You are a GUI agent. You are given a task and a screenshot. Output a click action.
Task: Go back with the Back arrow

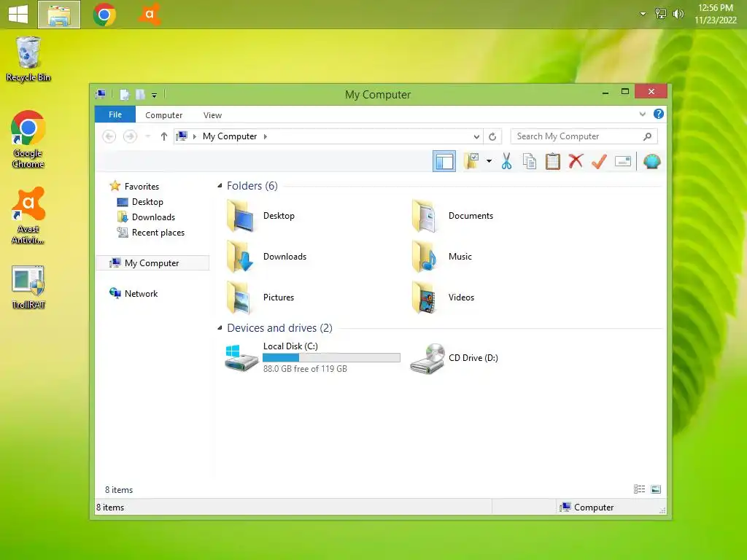coord(109,136)
